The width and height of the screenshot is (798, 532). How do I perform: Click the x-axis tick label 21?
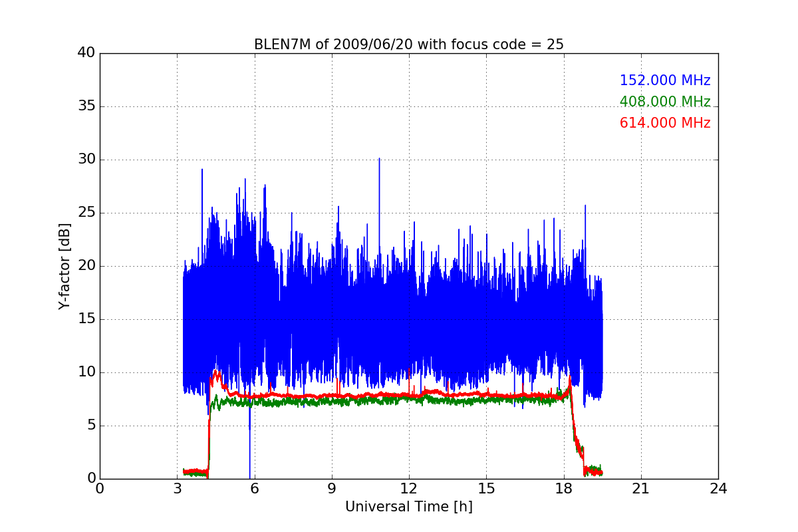(x=641, y=488)
